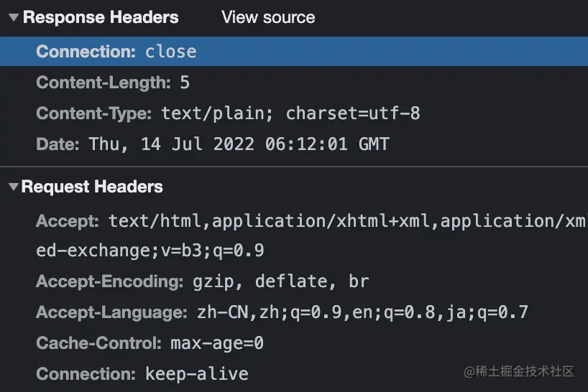Select the max-age=0 value
The width and height of the screenshot is (588, 392).
click(x=217, y=343)
